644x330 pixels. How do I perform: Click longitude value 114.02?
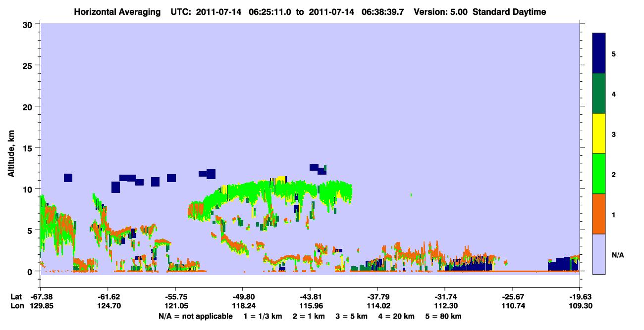click(377, 306)
